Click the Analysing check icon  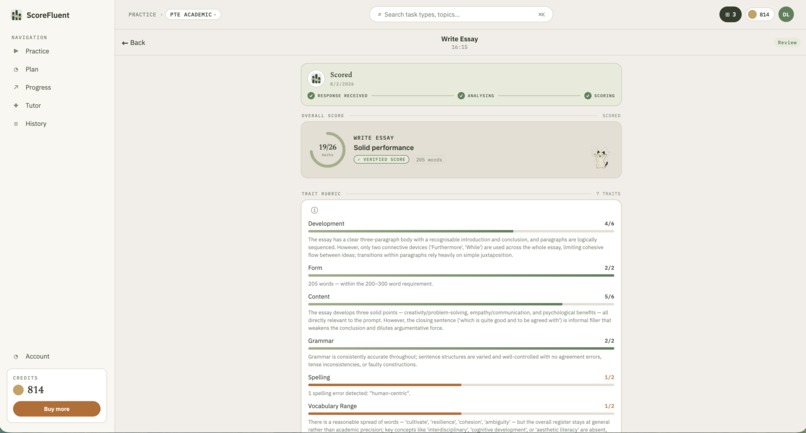click(461, 96)
